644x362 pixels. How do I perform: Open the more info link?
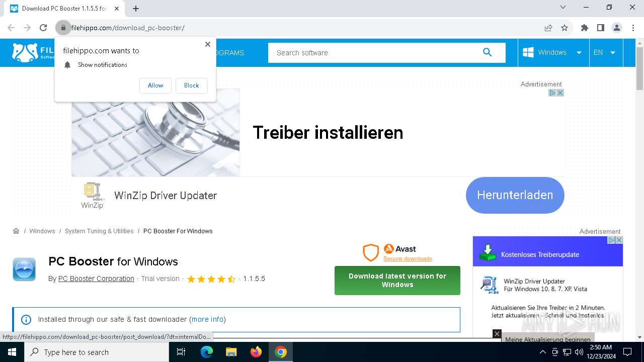(207, 319)
